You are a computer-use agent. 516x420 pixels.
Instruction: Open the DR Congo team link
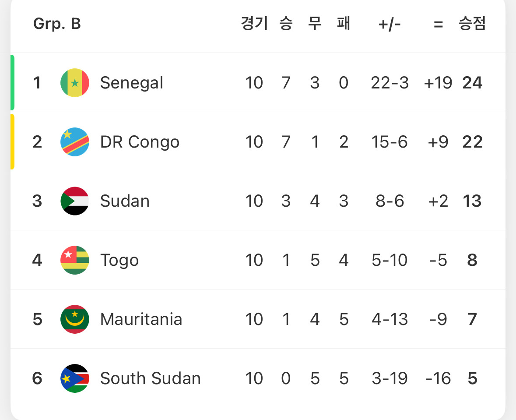click(x=140, y=142)
